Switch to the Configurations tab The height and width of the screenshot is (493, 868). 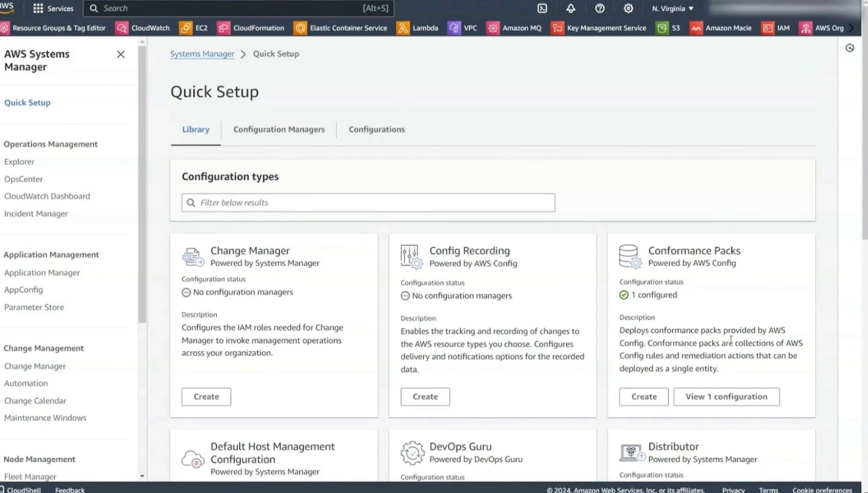pyautogui.click(x=377, y=130)
